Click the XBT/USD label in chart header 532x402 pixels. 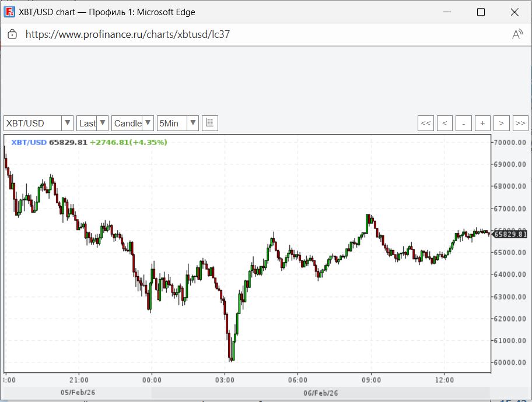[29, 142]
